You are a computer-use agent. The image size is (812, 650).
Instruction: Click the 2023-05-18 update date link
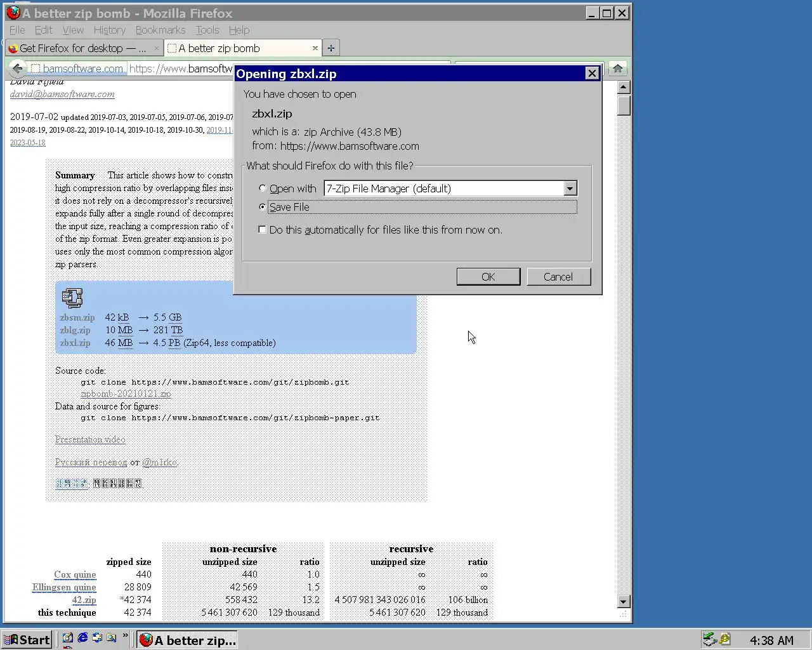pyautogui.click(x=27, y=143)
